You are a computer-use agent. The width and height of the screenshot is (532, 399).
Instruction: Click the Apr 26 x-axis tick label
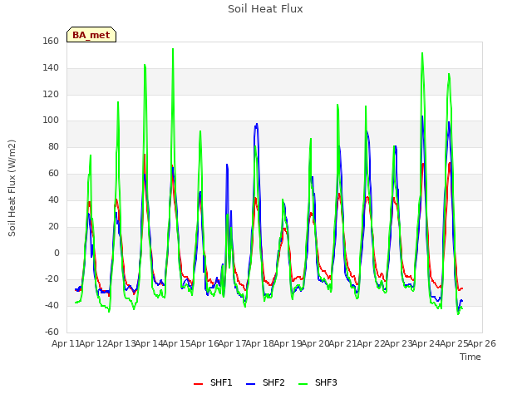coord(482,343)
